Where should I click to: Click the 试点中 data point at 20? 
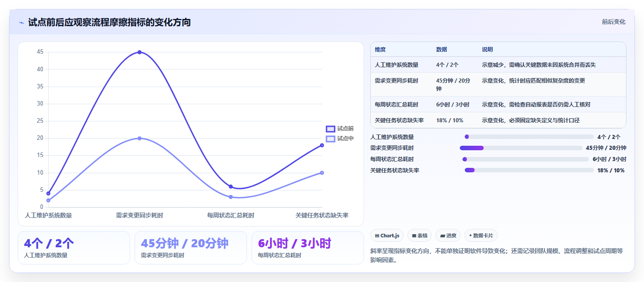tap(140, 138)
